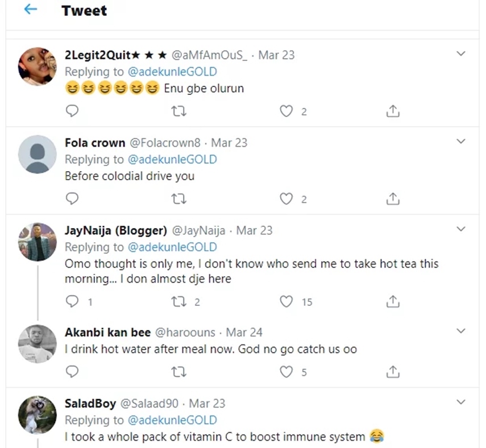Image resolution: width=486 pixels, height=448 pixels.
Task: Like JayNaija's hot tea tweet
Action: (x=286, y=301)
